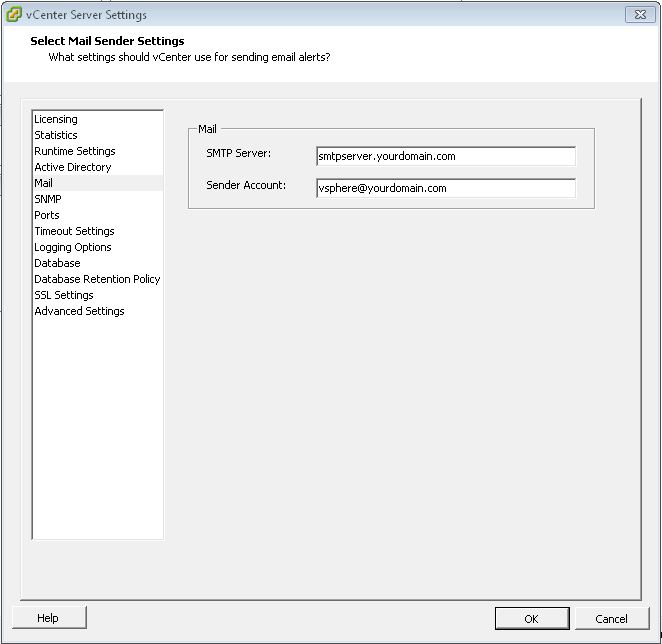The image size is (662, 644).
Task: Click the SMTP Server input field
Action: point(445,156)
